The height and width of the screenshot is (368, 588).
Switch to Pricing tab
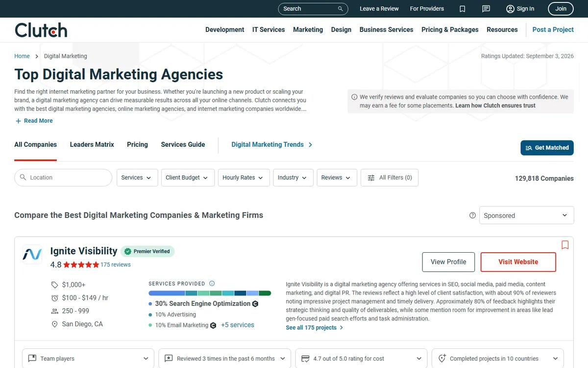137,145
